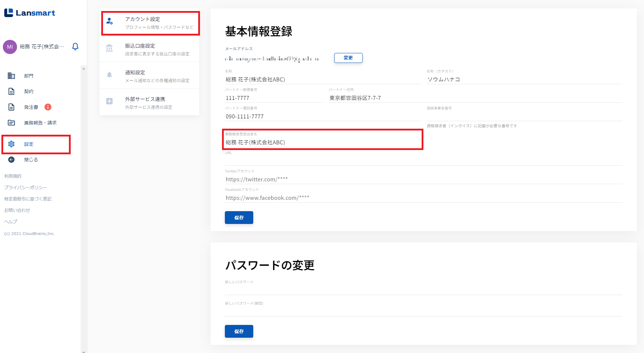Click the notification bell icon

pos(75,47)
